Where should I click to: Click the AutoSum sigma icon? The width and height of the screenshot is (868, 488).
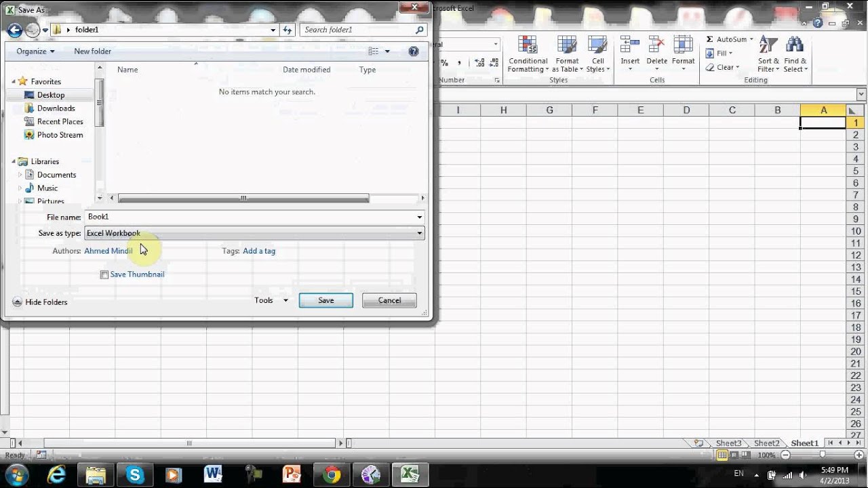(x=709, y=39)
